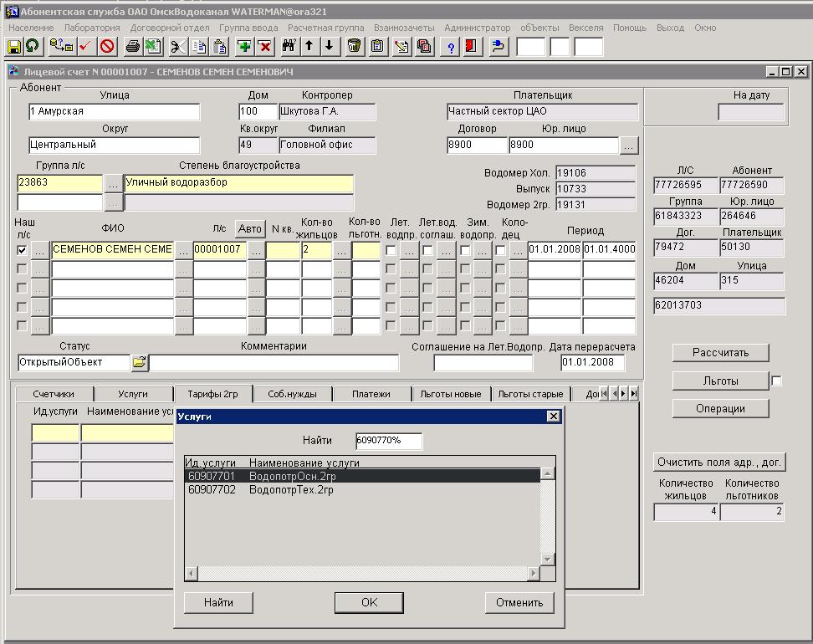Open the Расчетная группа menu
Screen dimensions: 813x644
click(x=325, y=28)
